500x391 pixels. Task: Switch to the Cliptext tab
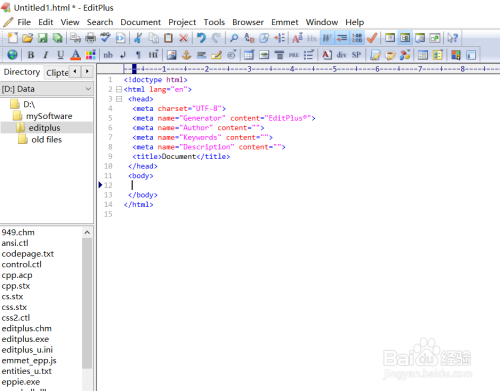coord(57,73)
